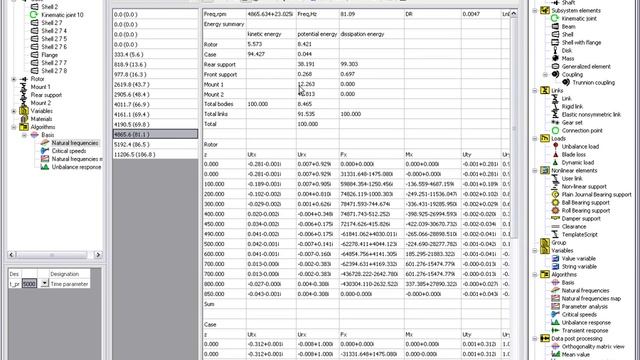Pick the Disk element icon
Screen dimensions: 640x360
click(555, 51)
